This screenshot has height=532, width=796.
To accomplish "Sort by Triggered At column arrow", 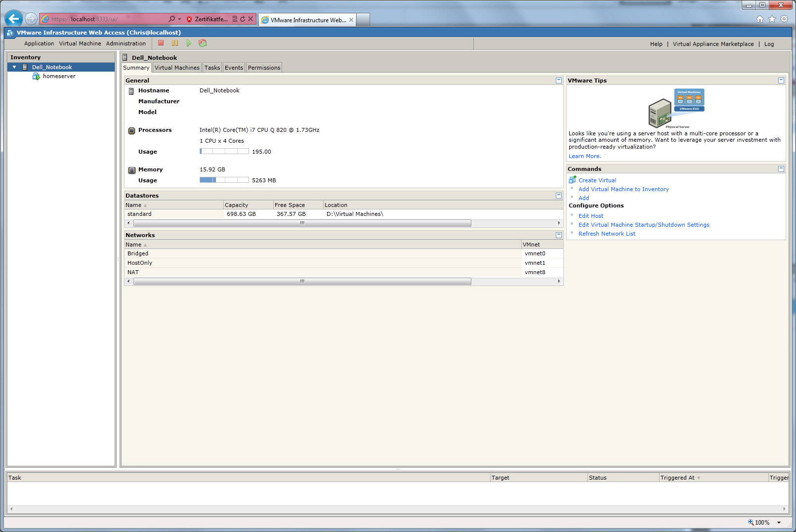I will coord(699,478).
